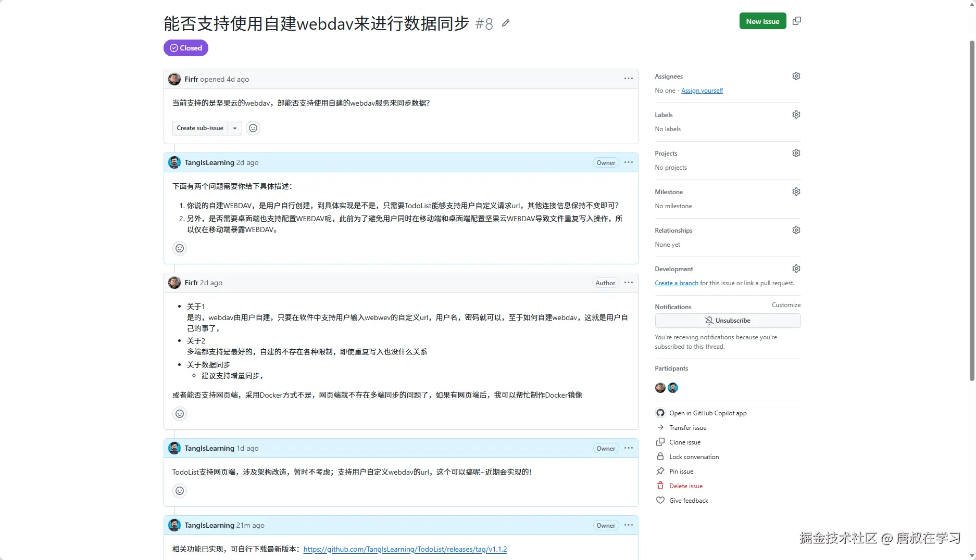Open the three-dot menu on TangIsLearning's 1d ago comment

(629, 448)
